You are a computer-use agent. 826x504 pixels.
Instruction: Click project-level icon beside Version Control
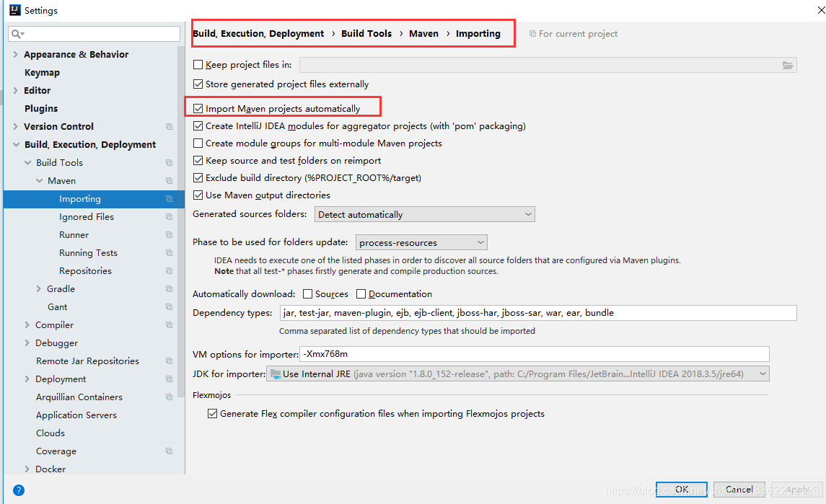point(169,126)
